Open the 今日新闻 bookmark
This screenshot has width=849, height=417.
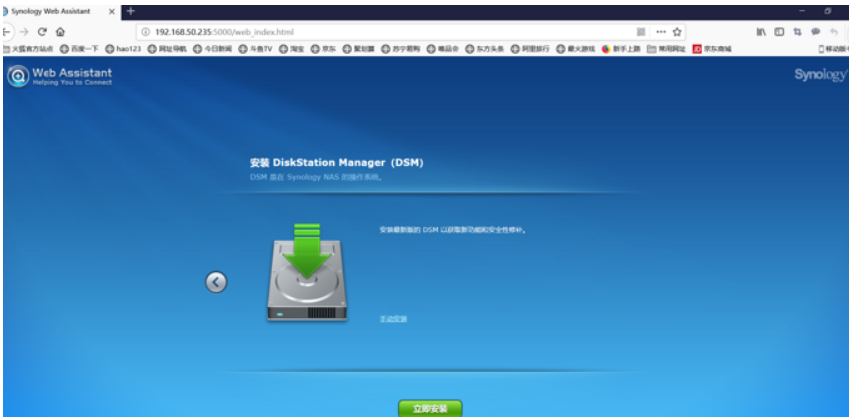213,49
